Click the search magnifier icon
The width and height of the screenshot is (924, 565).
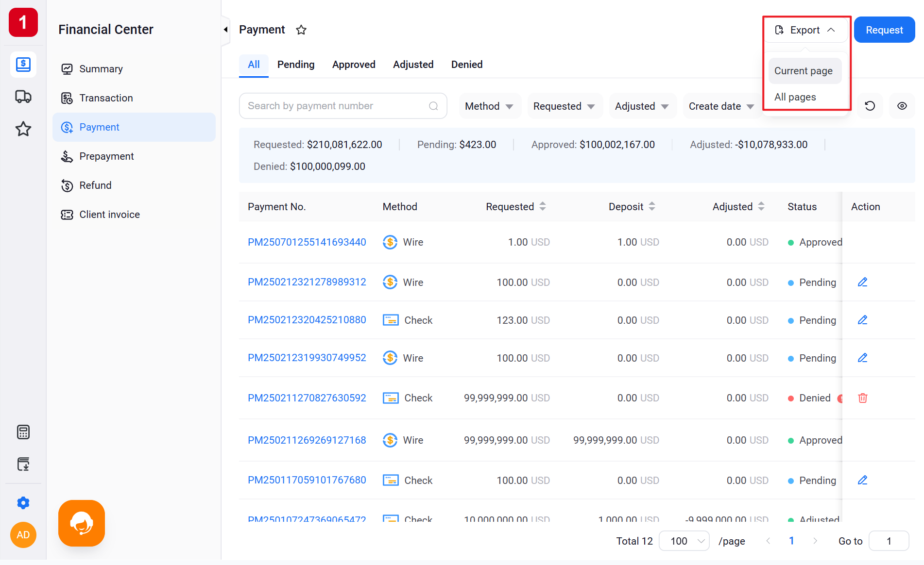pyautogui.click(x=433, y=106)
